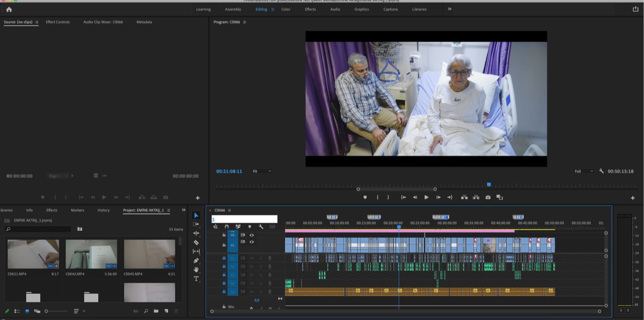The height and width of the screenshot is (320, 644).
Task: Open the Effect Controls tab
Action: tap(58, 22)
